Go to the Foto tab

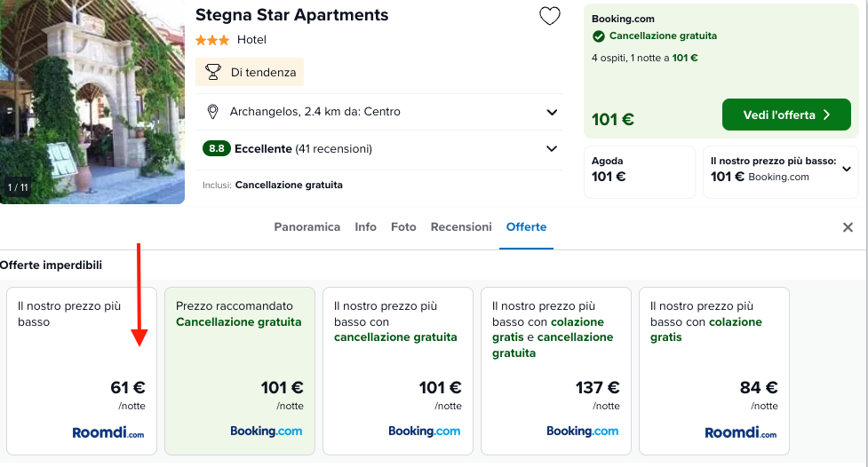tap(403, 227)
